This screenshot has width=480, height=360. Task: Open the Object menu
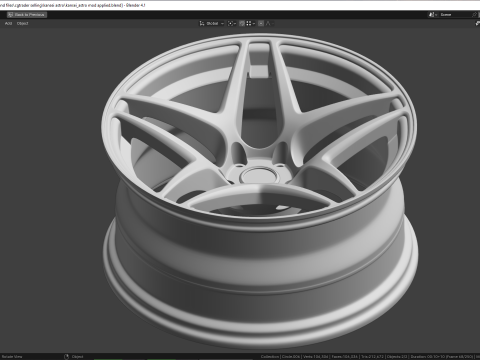(23, 23)
